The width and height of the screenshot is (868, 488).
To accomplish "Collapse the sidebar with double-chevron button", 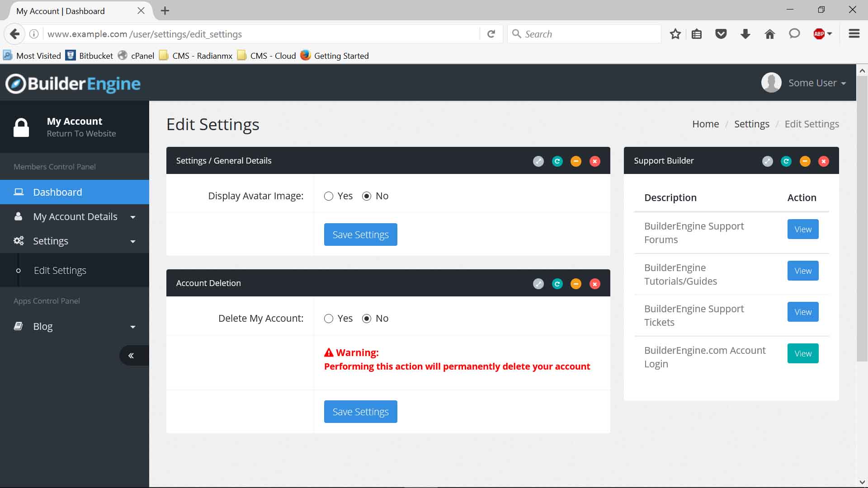I will pyautogui.click(x=131, y=356).
